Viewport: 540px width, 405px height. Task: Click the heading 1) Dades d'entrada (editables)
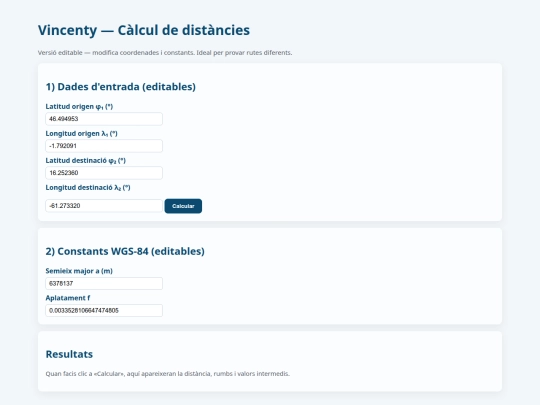pyautogui.click(x=121, y=86)
